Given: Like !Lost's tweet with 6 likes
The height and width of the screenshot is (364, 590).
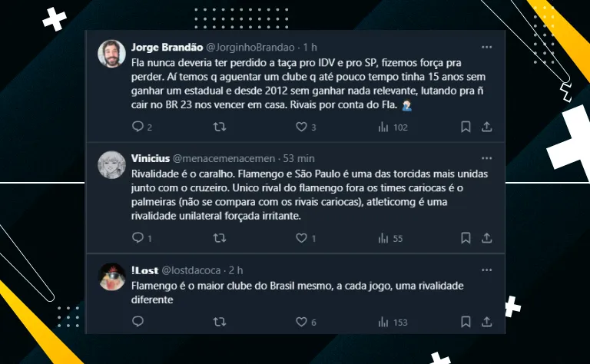Looking at the screenshot, I should coord(301,322).
